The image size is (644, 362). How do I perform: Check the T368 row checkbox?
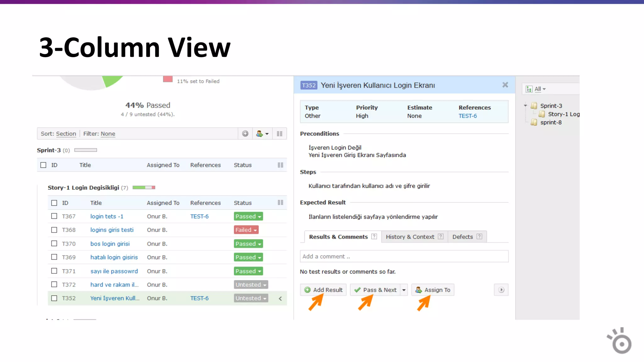[54, 230]
